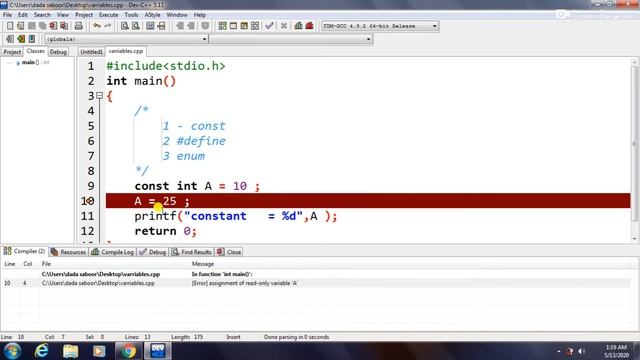Open the Compile Log bottom tab

pyautogui.click(x=113, y=252)
